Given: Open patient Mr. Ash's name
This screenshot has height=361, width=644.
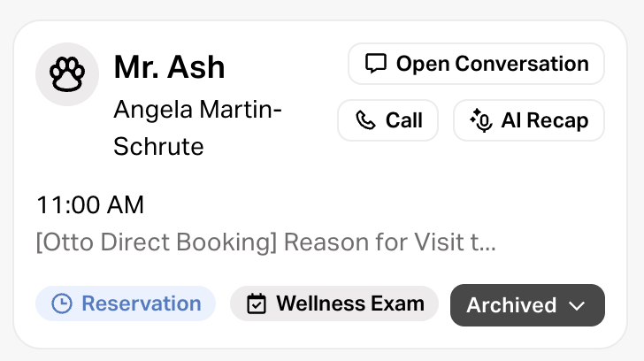Looking at the screenshot, I should point(170,66).
